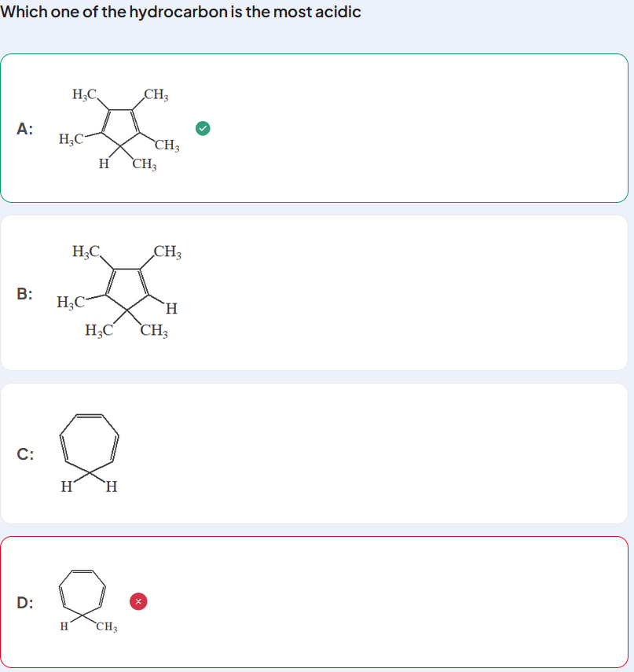Select answer label D:
The image size is (634, 672).
[x=25, y=603]
